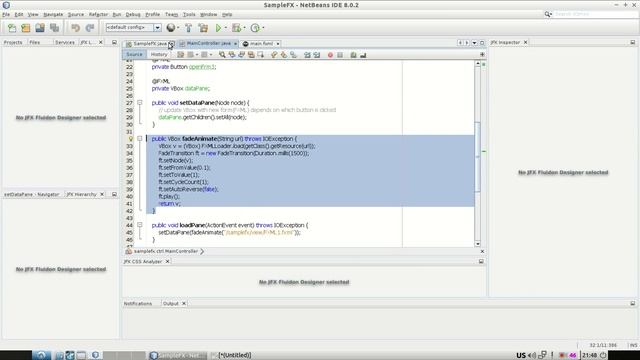Click the Clean and Build icon
Image resolution: width=640 pixels, height=360 pixels.
point(203,28)
